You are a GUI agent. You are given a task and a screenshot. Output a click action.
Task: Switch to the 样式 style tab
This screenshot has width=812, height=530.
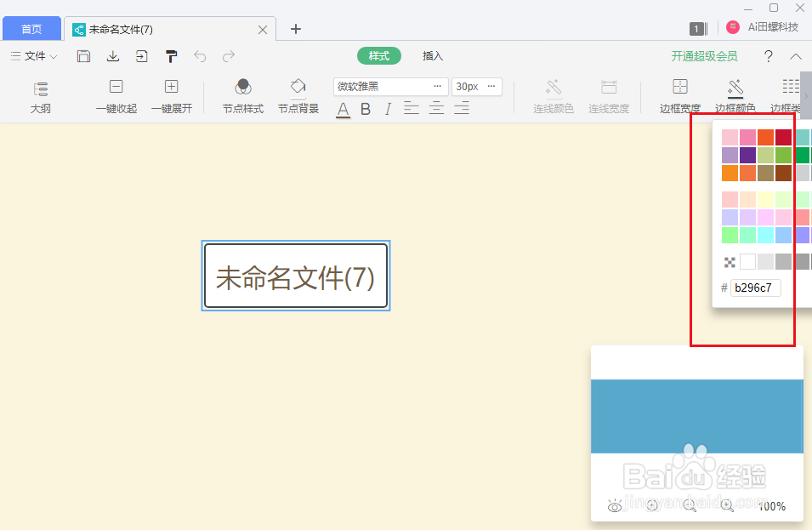click(x=378, y=56)
